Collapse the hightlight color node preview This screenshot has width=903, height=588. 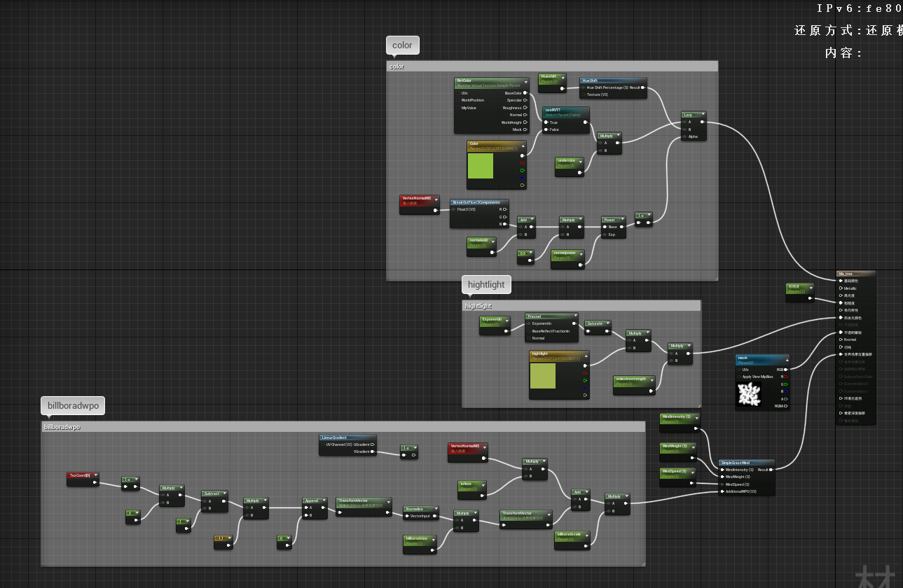point(585,356)
